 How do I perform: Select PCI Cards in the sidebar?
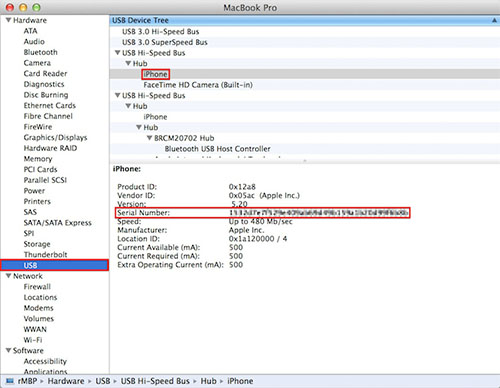tap(40, 169)
